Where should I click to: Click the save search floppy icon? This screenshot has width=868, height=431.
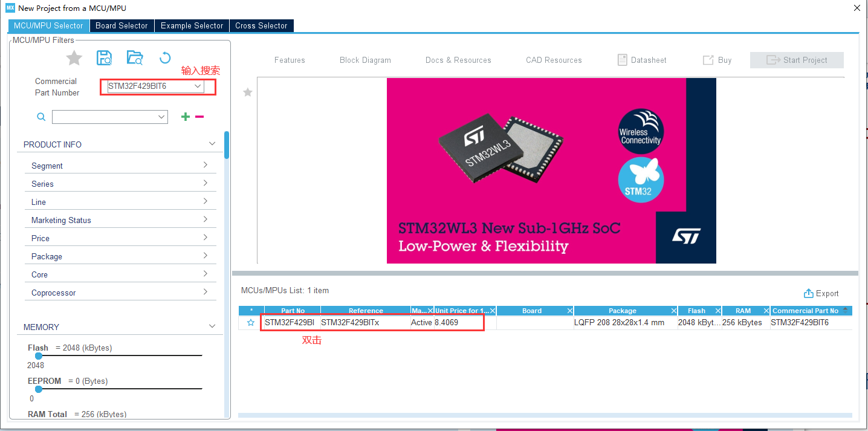(105, 58)
